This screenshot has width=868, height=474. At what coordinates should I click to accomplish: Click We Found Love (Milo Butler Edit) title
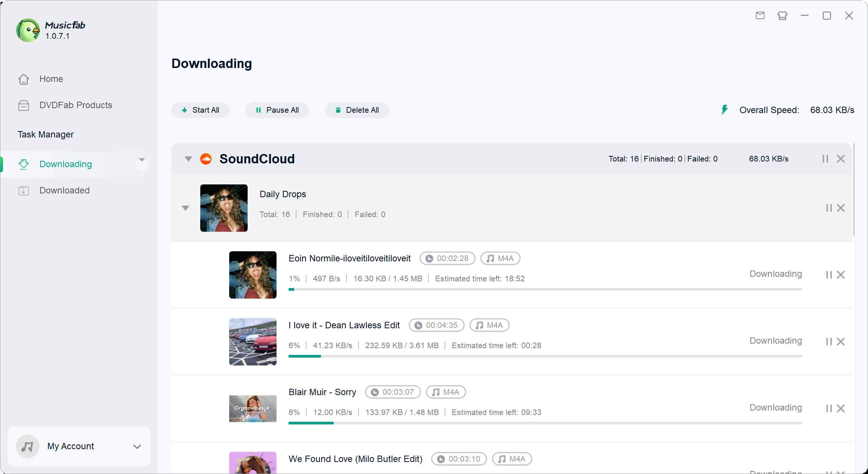pyautogui.click(x=355, y=459)
